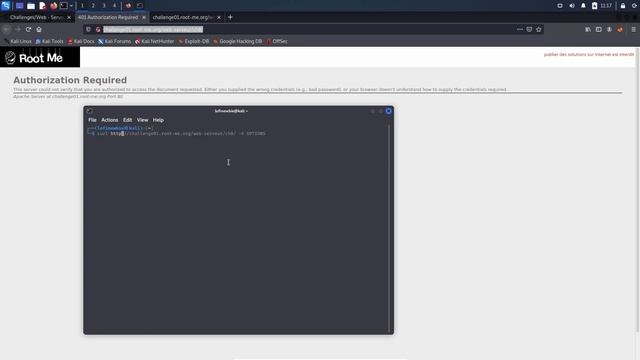
Task: Click the curl command line in terminal
Action: coord(181,133)
